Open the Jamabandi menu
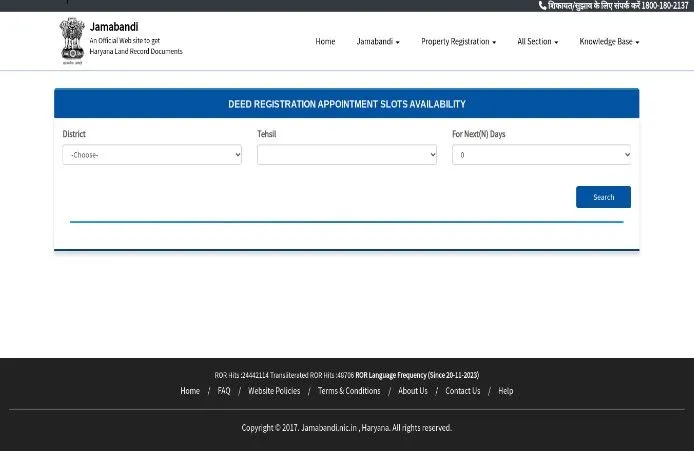Viewport: 694px width, 451px height. (x=378, y=42)
